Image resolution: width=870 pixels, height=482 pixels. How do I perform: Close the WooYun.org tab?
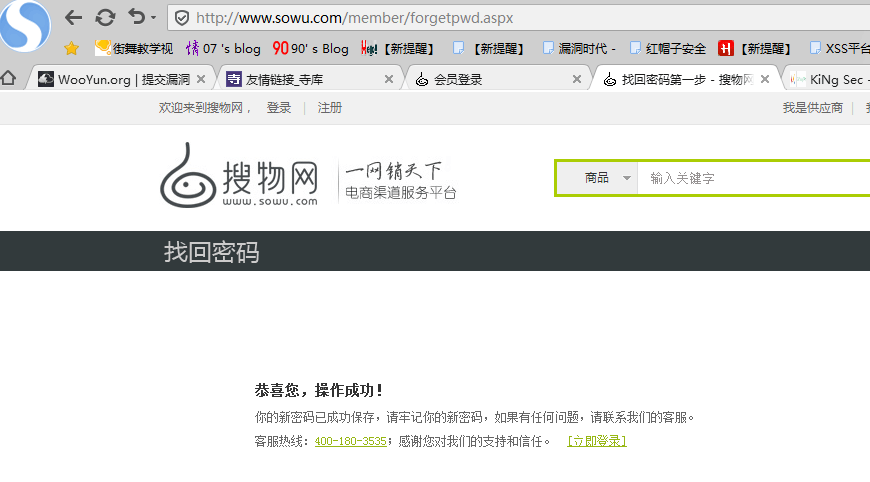coord(201,79)
